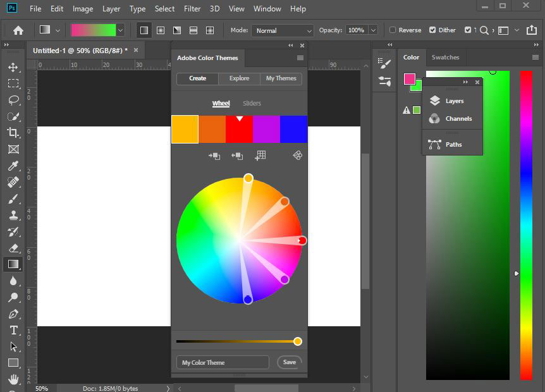
Task: Open the Paths panel button
Action: (452, 144)
